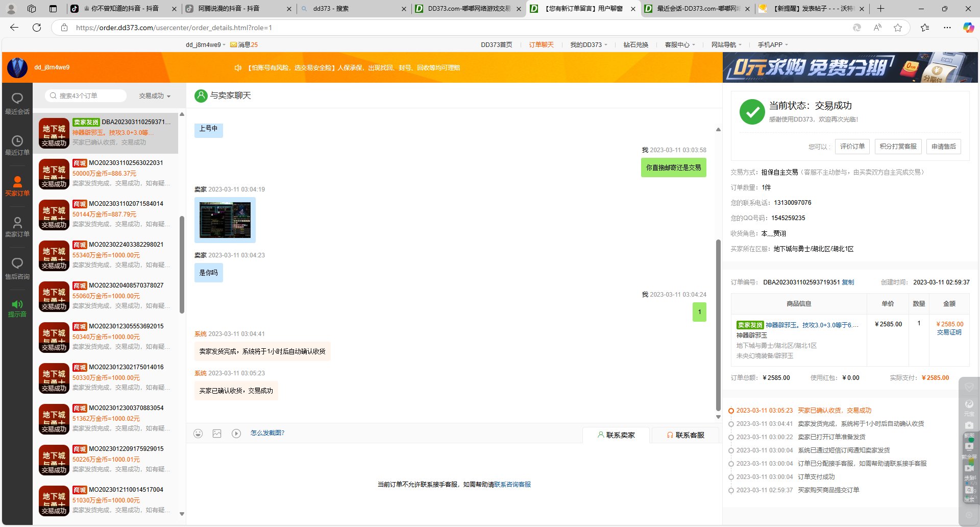Click the chat scroll up arrow
The height and width of the screenshot is (527, 980).
[x=718, y=130]
